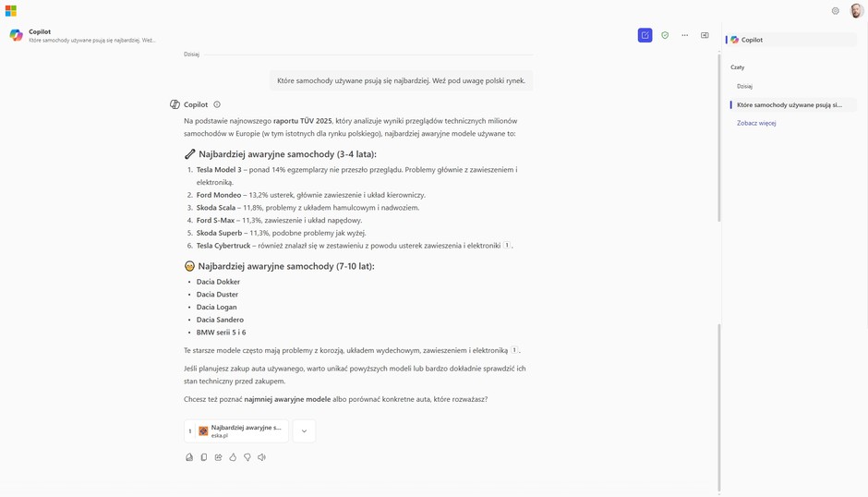Copy the Copilot response
Image resolution: width=868 pixels, height=497 pixels.
point(204,457)
